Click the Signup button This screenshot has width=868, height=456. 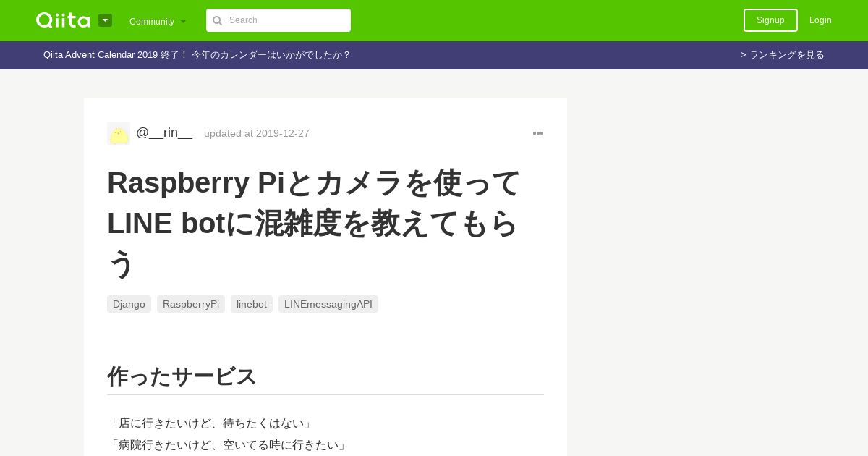(770, 20)
